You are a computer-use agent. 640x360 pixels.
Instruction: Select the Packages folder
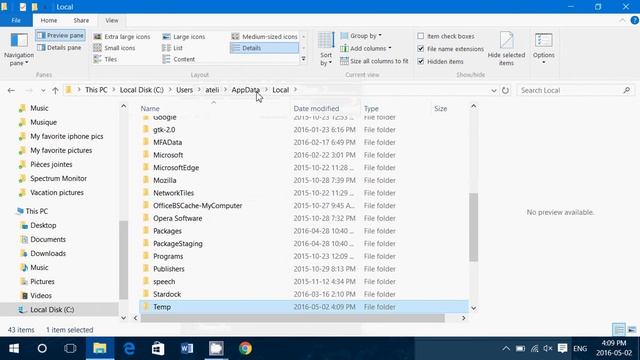coord(167,231)
